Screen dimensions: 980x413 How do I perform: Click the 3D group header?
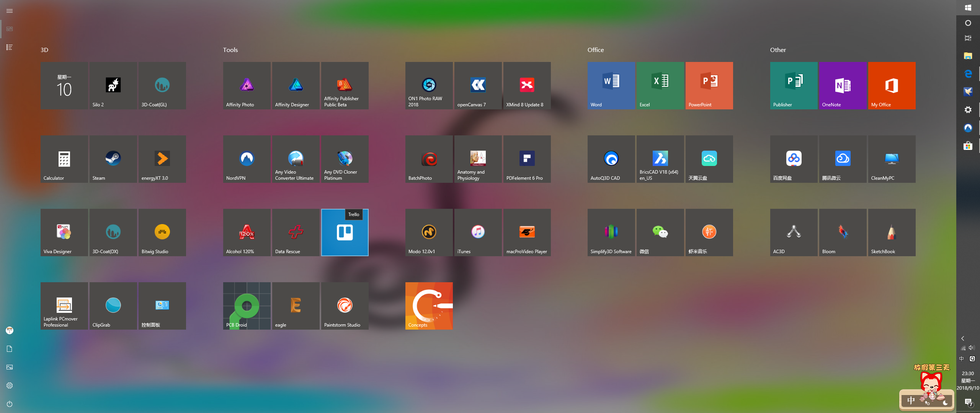click(44, 50)
